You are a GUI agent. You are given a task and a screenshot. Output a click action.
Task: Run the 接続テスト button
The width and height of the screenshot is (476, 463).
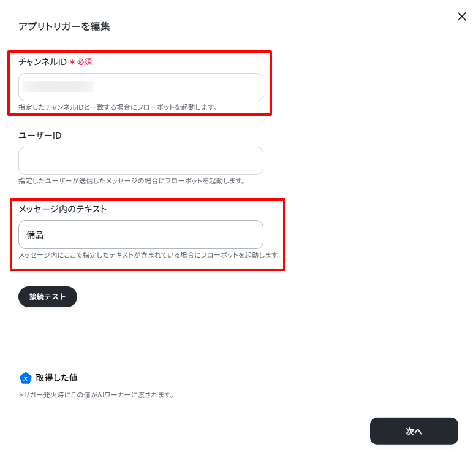click(48, 297)
